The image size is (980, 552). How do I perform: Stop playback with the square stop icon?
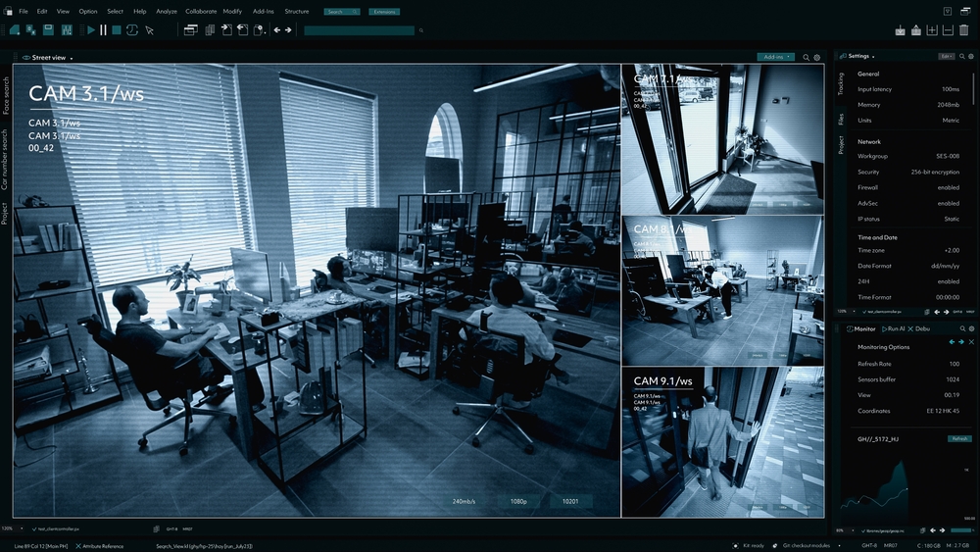pyautogui.click(x=117, y=29)
